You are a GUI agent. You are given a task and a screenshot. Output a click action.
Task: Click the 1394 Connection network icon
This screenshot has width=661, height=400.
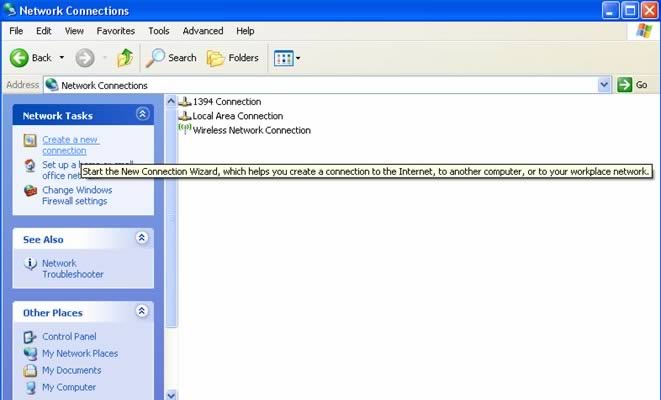click(x=185, y=102)
